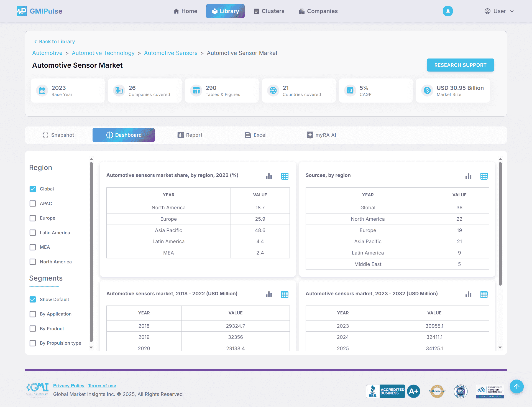
Task: Switch to the myRA AI tab
Action: coord(321,135)
